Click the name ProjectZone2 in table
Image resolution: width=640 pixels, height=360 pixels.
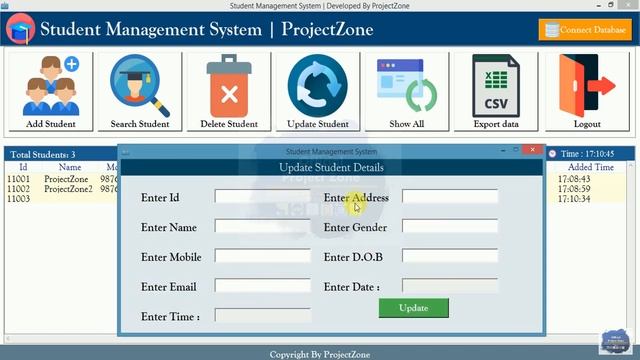coord(68,189)
